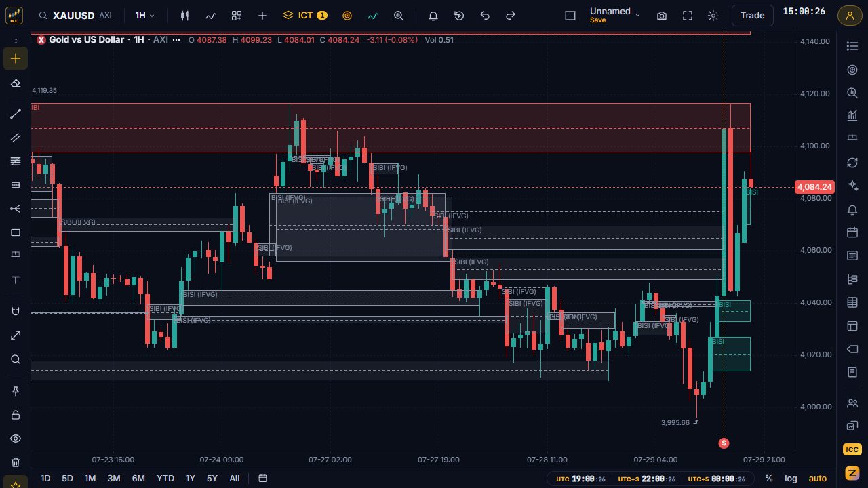Image resolution: width=868 pixels, height=488 pixels.
Task: Open the 1H timeframe dropdown
Action: click(x=144, y=15)
